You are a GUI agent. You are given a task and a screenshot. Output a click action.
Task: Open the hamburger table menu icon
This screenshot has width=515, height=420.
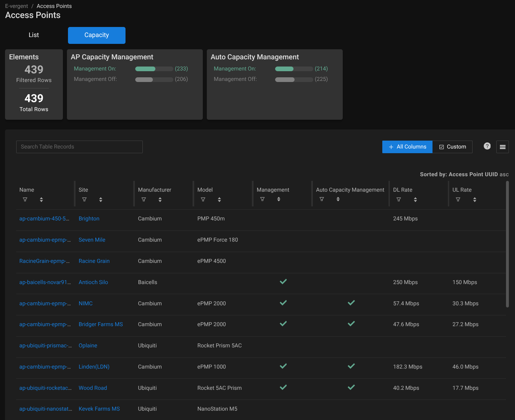point(502,147)
